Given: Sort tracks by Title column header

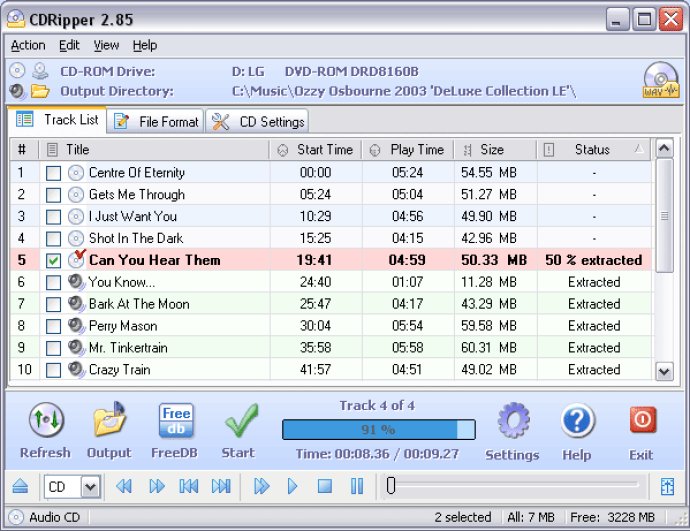Looking at the screenshot, I should (x=154, y=150).
